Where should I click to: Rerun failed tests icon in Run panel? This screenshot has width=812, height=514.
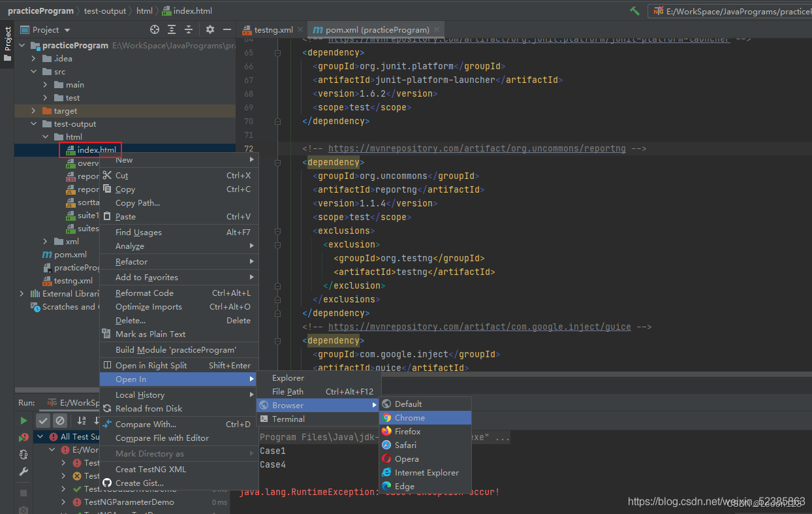tap(23, 438)
